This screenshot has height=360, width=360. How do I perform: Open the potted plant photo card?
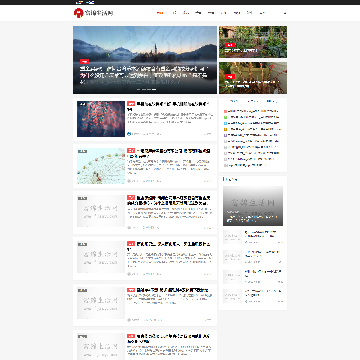253,78
